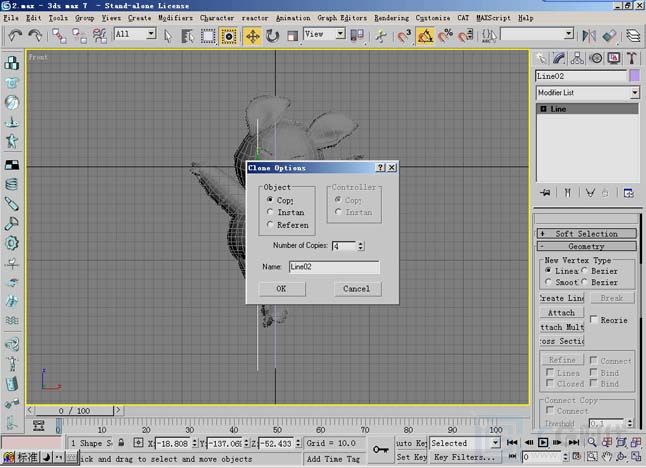Screen dimensions: 646x468
Task: Activate the Select and Scale tool
Action: point(292,36)
